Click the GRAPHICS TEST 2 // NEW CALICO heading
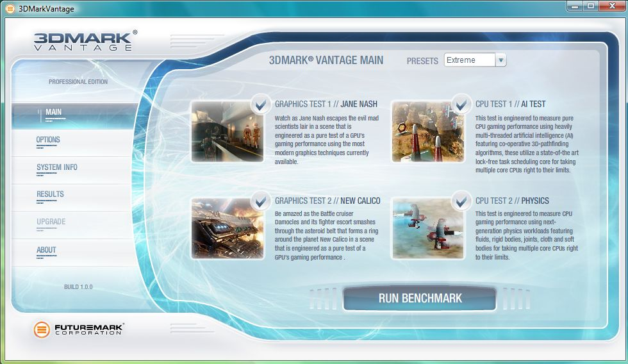The image size is (628, 364). (x=327, y=201)
